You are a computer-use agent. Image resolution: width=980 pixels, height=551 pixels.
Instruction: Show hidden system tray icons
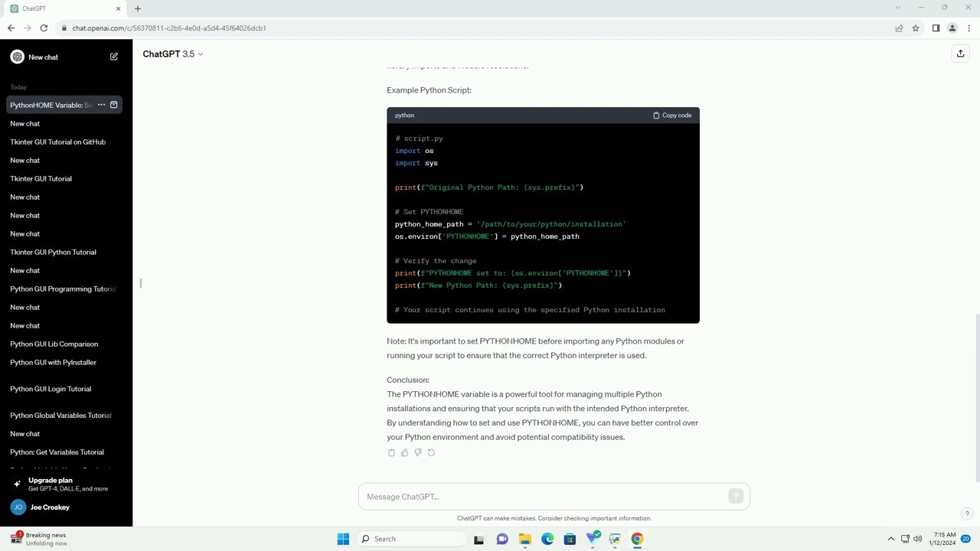coord(890,539)
